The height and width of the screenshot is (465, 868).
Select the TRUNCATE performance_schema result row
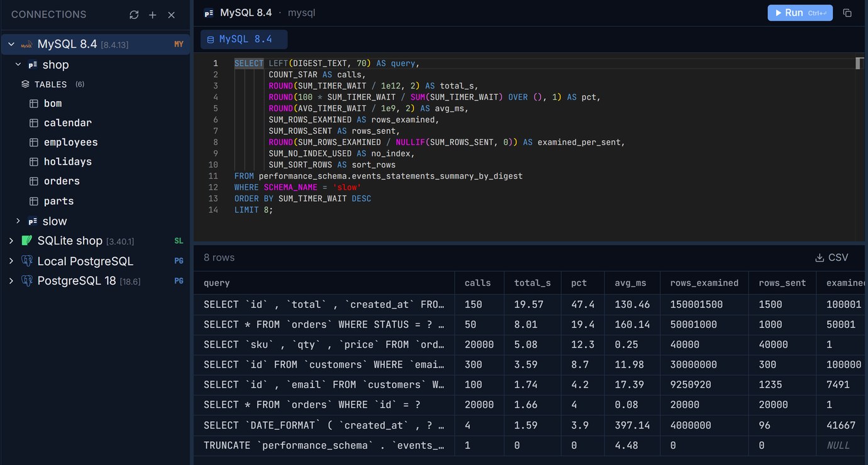click(531, 446)
